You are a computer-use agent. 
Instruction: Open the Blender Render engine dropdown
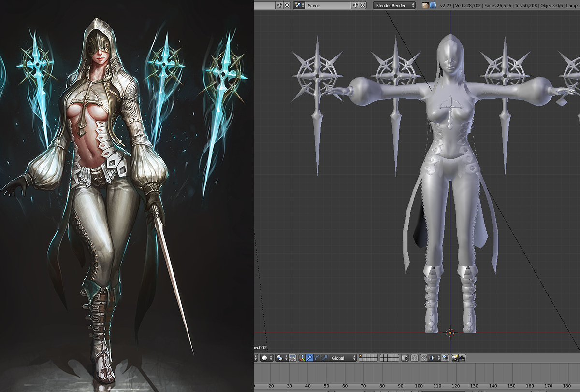click(x=394, y=5)
